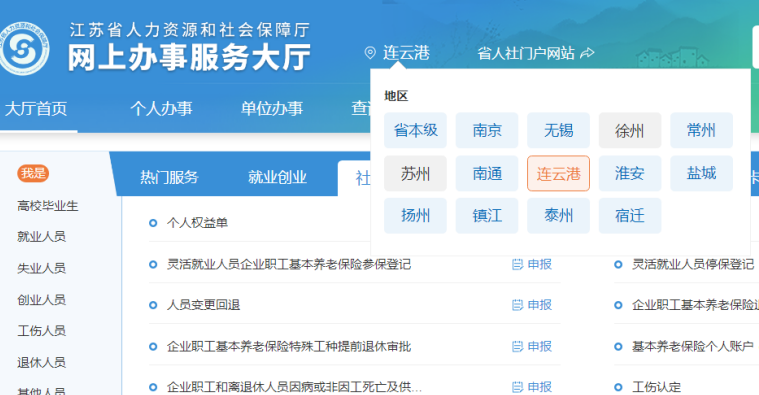Open 企业职工基本养老保险特殊工种提前退休审批 service
This screenshot has height=395, width=759.
tap(288, 347)
